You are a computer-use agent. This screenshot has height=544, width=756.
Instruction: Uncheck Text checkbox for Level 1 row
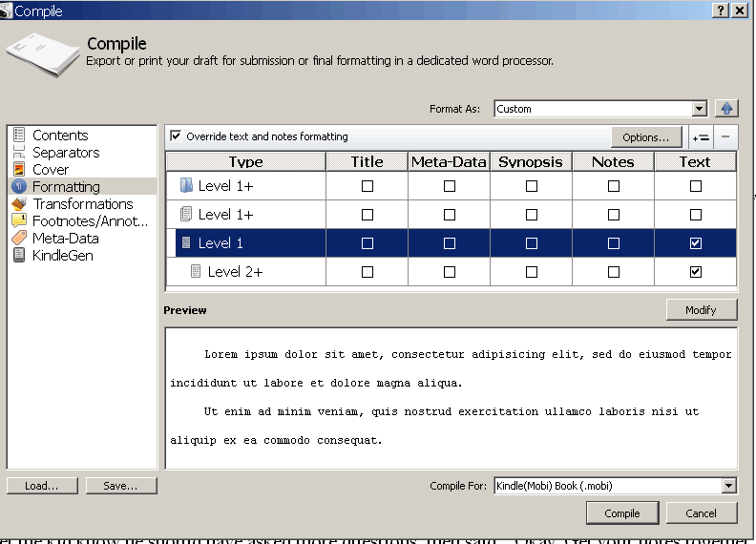point(695,243)
